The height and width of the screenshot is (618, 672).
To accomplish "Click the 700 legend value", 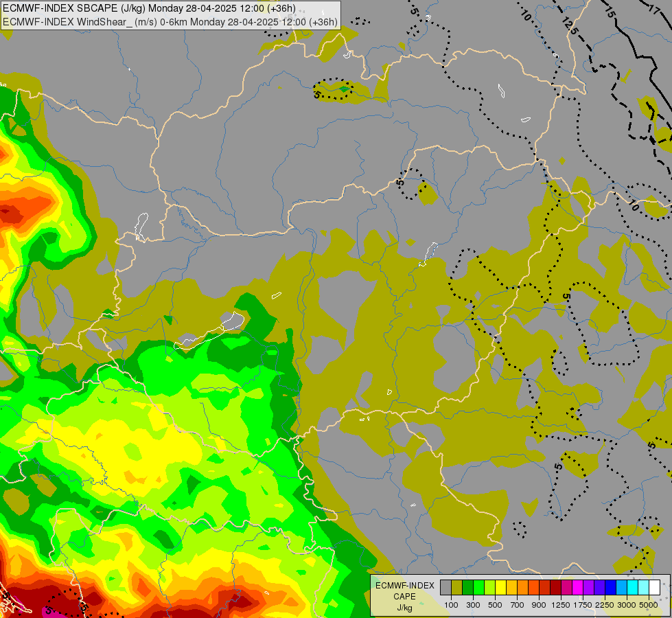I will [x=518, y=605].
